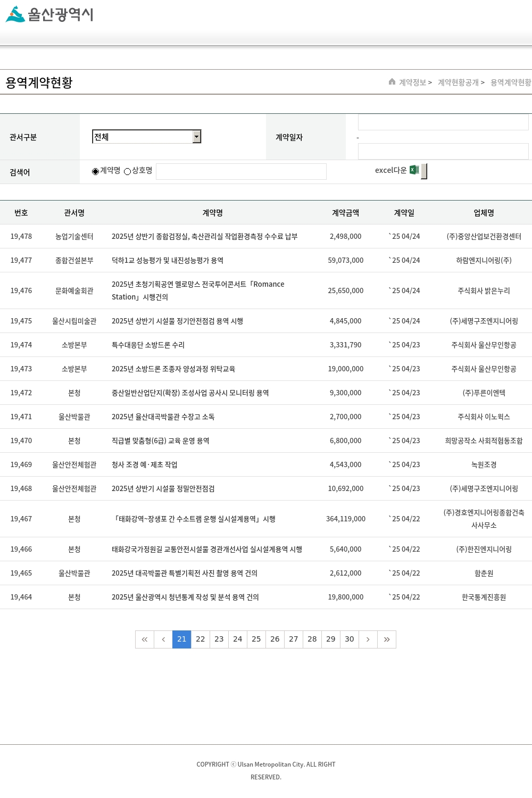The width and height of the screenshot is (532, 798).
Task: Click the 계약명 column header
Action: coord(213,213)
